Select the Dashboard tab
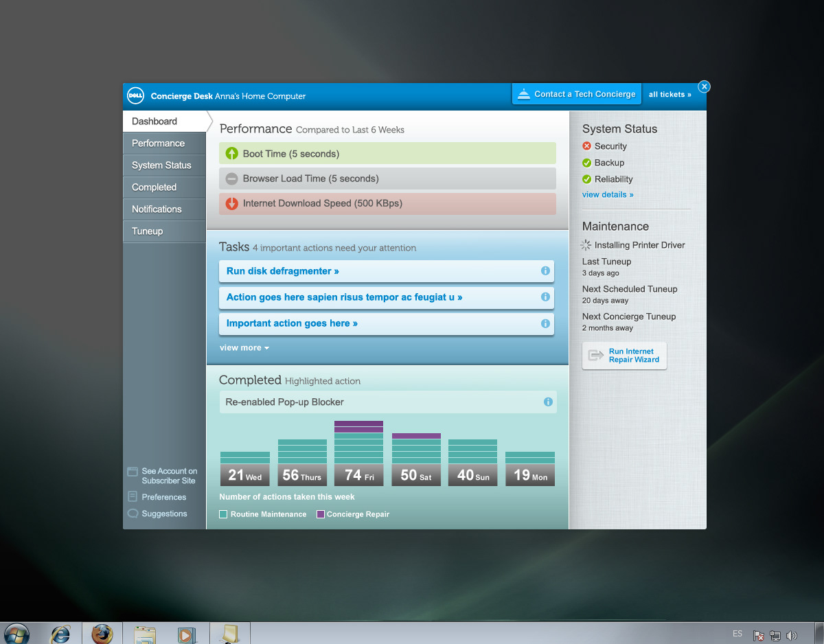The image size is (824, 644). 165,122
